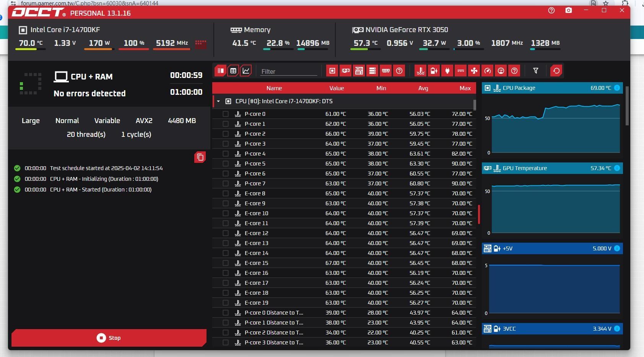Viewport: 644px width, 357px height.
Task: Sort by the Avg column header
Action: pos(423,88)
